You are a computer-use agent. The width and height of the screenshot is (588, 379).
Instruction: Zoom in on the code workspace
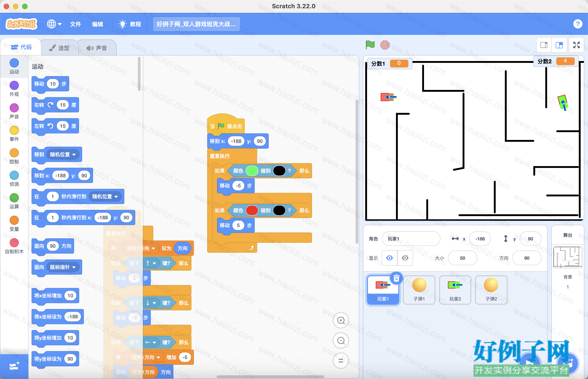[x=341, y=320]
